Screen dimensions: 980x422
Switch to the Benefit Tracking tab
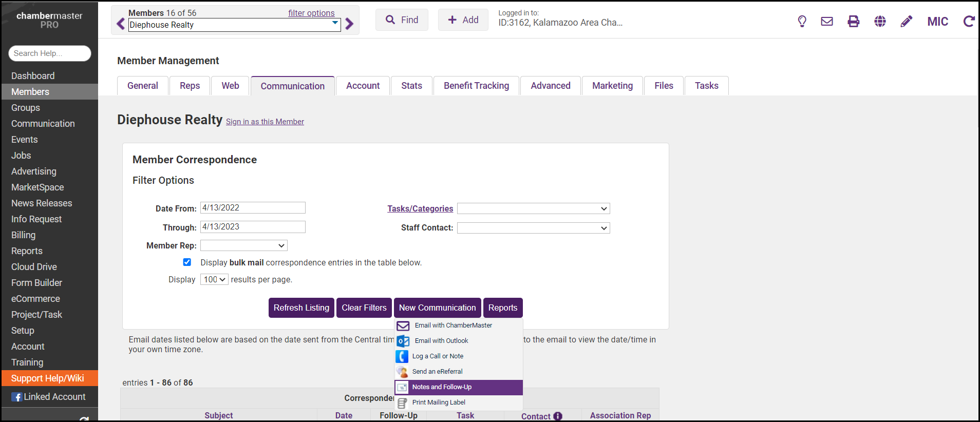[x=476, y=86]
